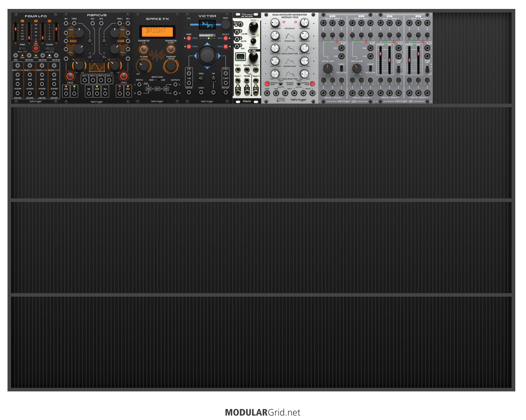This screenshot has width=526, height=420.
Task: Flip the ASSIGN waveform switch on Four LFO
Action: click(49, 48)
